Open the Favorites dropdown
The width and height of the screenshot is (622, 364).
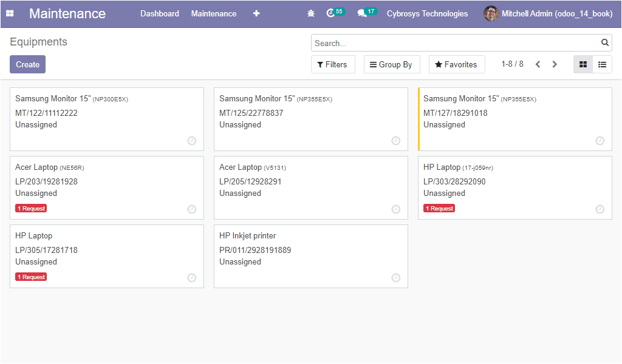point(457,64)
